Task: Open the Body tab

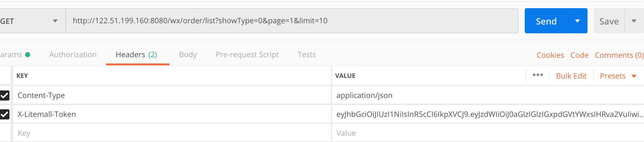Action: point(188,55)
